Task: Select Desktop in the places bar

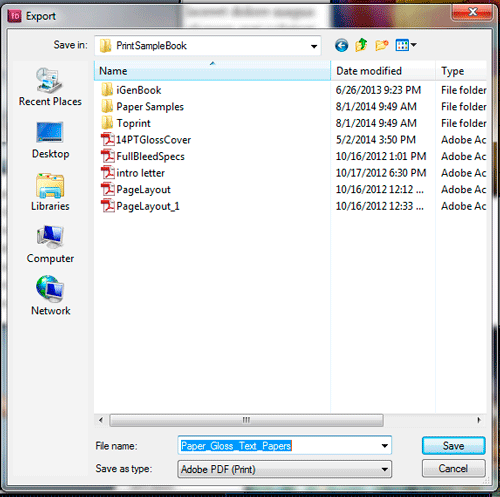Action: coord(50,140)
